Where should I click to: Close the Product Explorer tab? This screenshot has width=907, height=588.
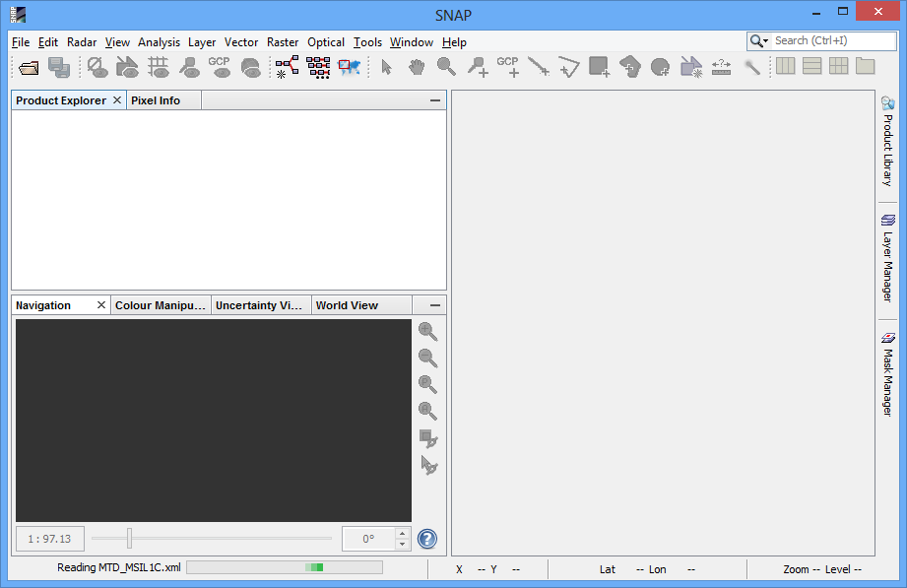click(117, 100)
